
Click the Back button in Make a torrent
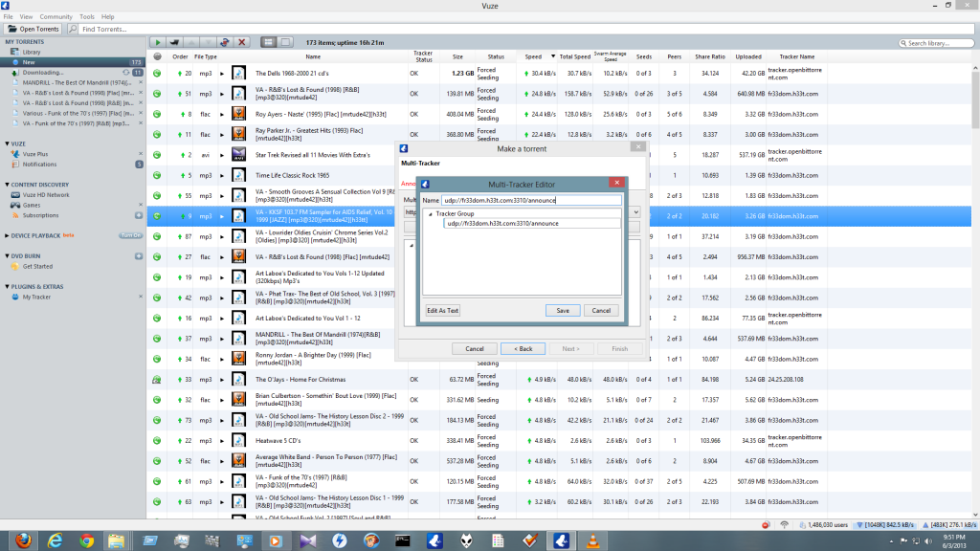(x=523, y=348)
